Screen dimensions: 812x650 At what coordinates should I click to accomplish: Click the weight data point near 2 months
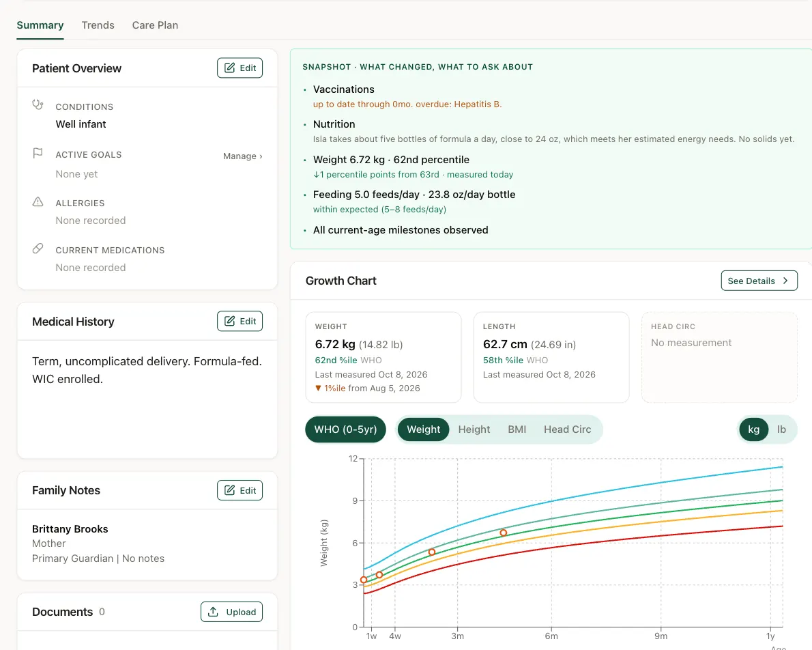click(432, 552)
